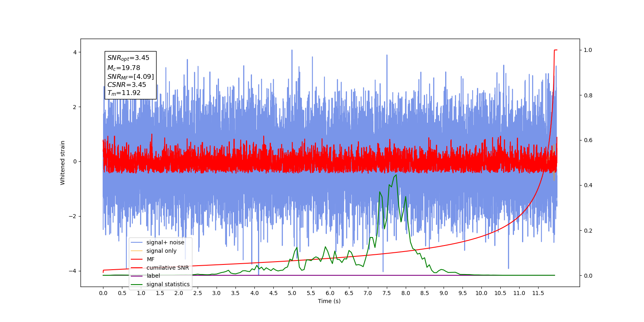Click the 4.5 tick on time axis

273,293
